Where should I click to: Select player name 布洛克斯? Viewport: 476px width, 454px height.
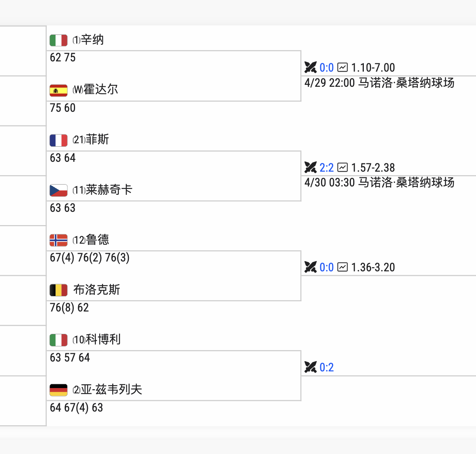point(97,290)
